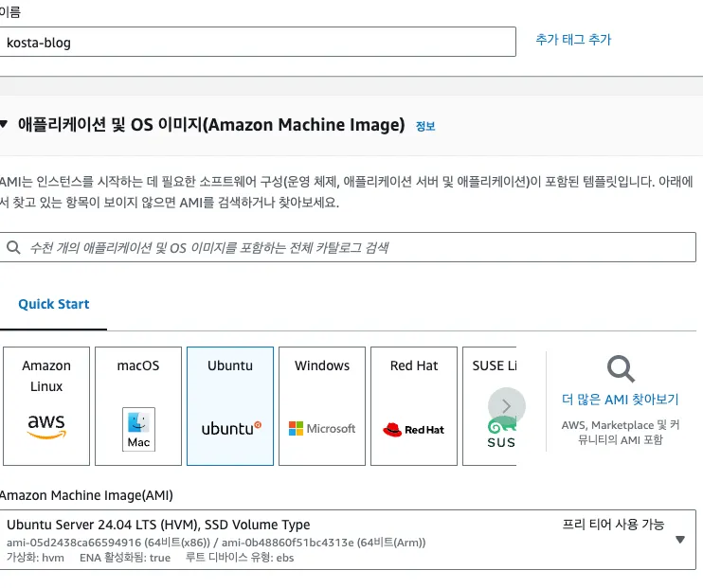Open the Ubuntu Server 24.04 AMI dropdown
703x588 pixels.
(x=348, y=540)
